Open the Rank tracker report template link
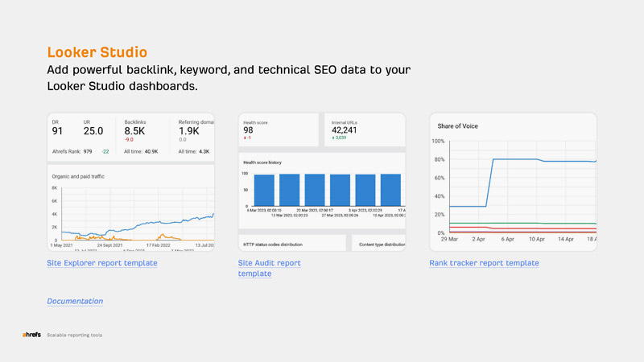The height and width of the screenshot is (362, 644). [x=485, y=263]
